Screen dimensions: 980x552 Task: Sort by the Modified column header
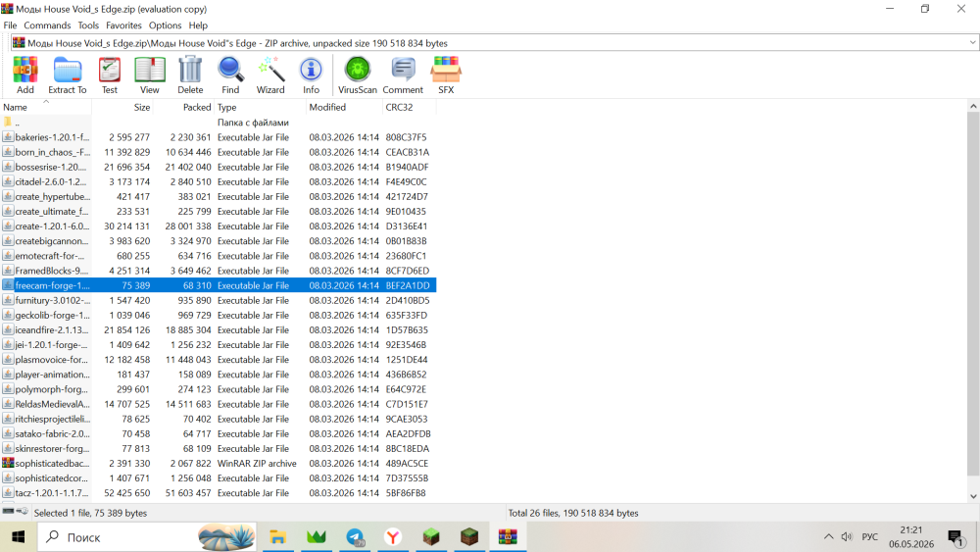[344, 107]
